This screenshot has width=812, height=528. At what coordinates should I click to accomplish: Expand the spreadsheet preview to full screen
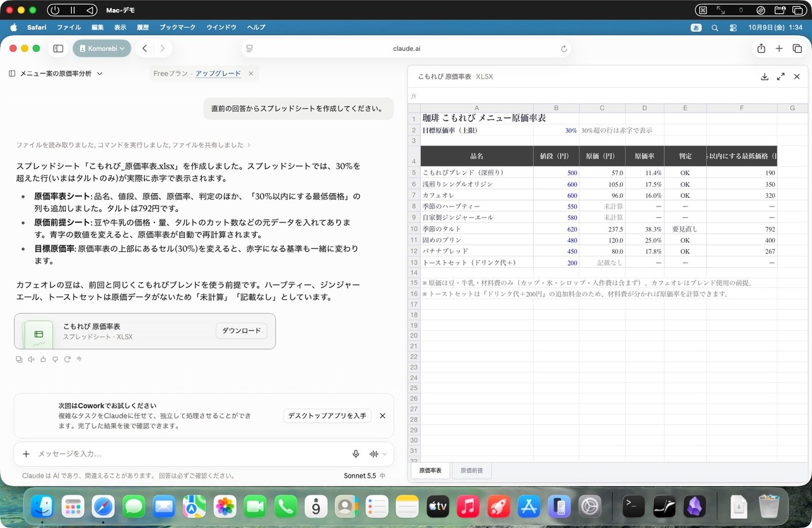781,77
